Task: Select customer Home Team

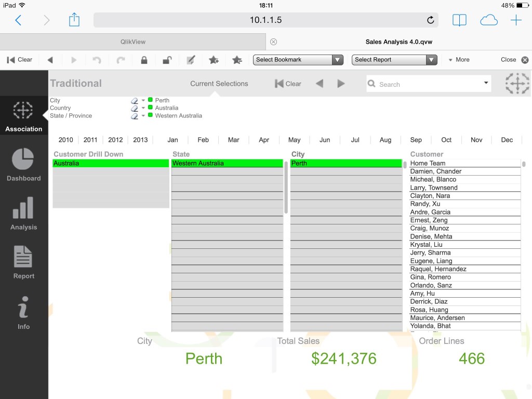Action: click(465, 163)
